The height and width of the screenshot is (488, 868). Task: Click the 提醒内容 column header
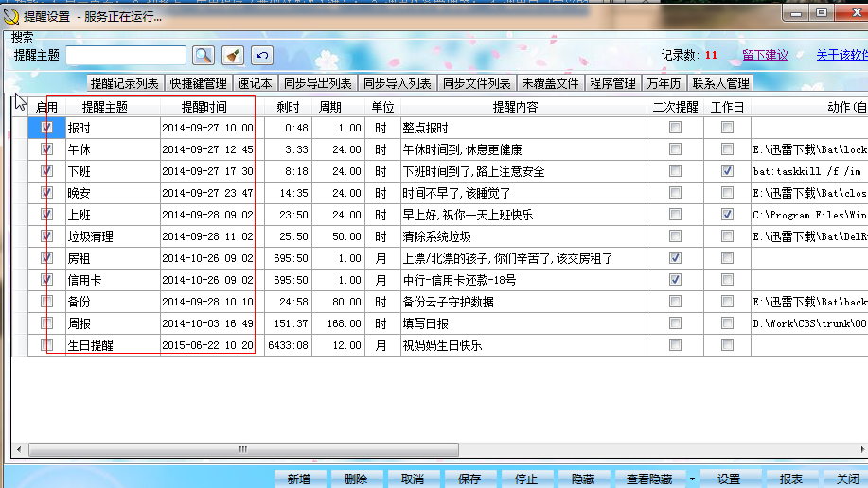(x=523, y=107)
